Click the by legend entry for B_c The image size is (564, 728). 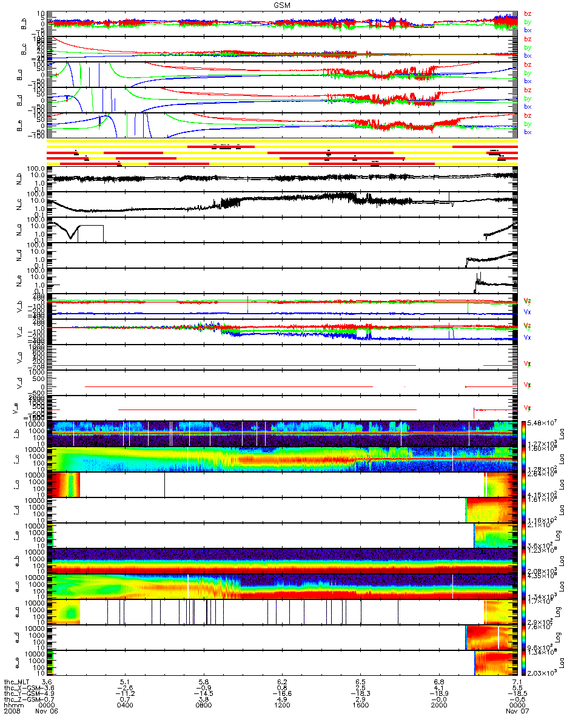pyautogui.click(x=528, y=47)
